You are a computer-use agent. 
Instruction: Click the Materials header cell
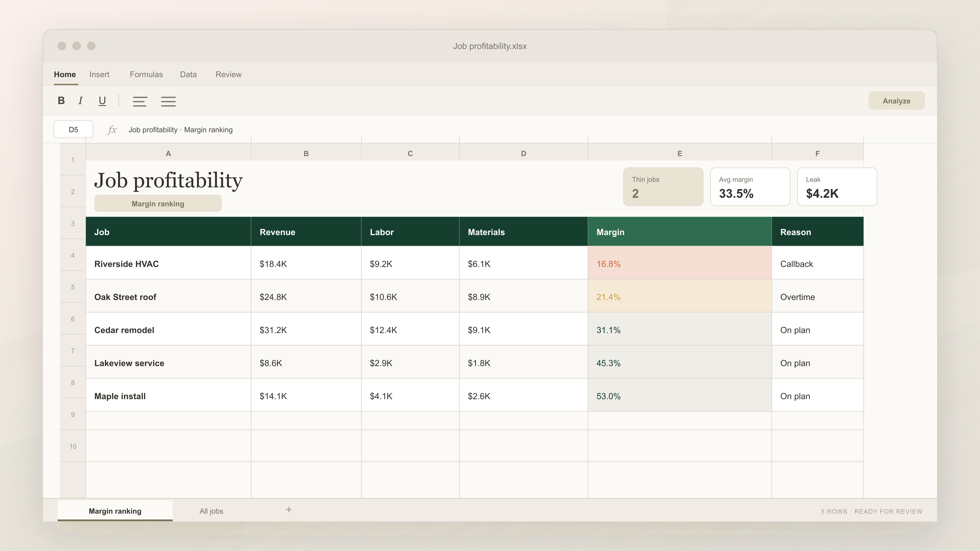click(524, 232)
